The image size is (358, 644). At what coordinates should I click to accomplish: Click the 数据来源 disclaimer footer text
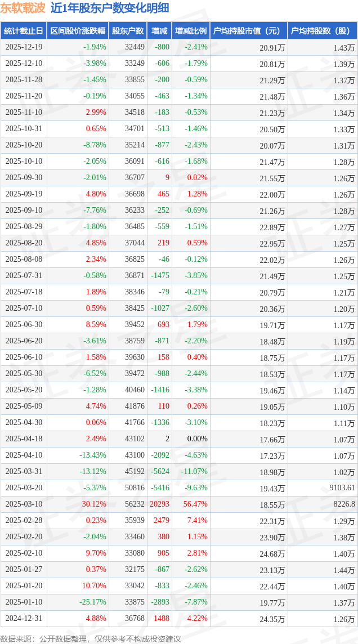pos(90,638)
